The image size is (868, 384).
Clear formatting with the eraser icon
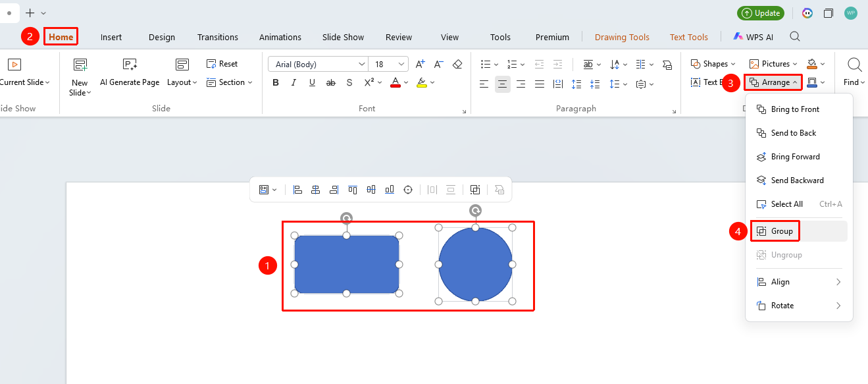click(x=457, y=64)
